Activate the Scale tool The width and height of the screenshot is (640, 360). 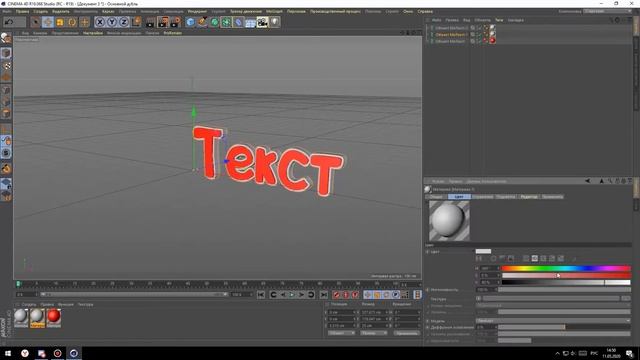[60, 22]
